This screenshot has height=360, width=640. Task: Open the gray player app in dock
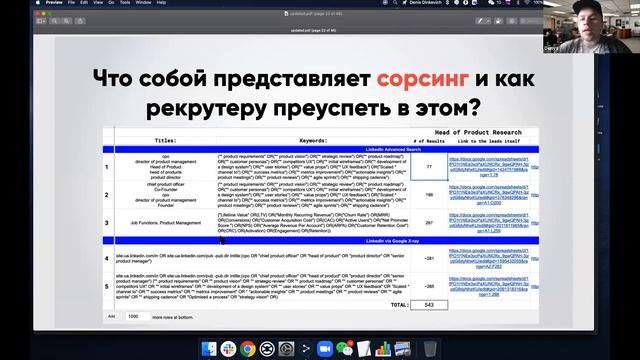(286, 349)
